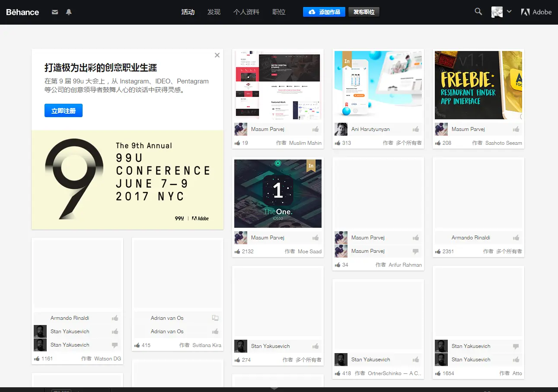The height and width of the screenshot is (392, 558).
Task: Click the appreciation count 313
Action: (347, 143)
